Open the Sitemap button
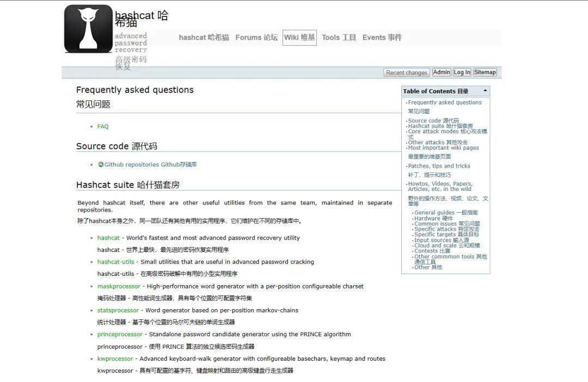Image resolution: width=588 pixels, height=382 pixels. (485, 72)
